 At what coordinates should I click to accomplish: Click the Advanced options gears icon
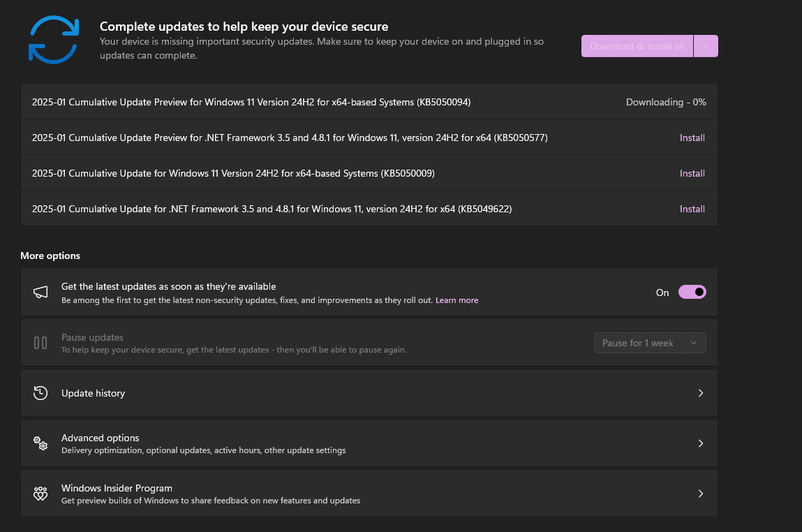[40, 443]
